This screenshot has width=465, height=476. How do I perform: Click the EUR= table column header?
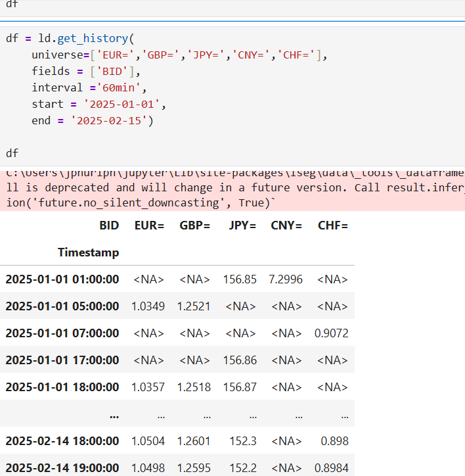tap(149, 226)
